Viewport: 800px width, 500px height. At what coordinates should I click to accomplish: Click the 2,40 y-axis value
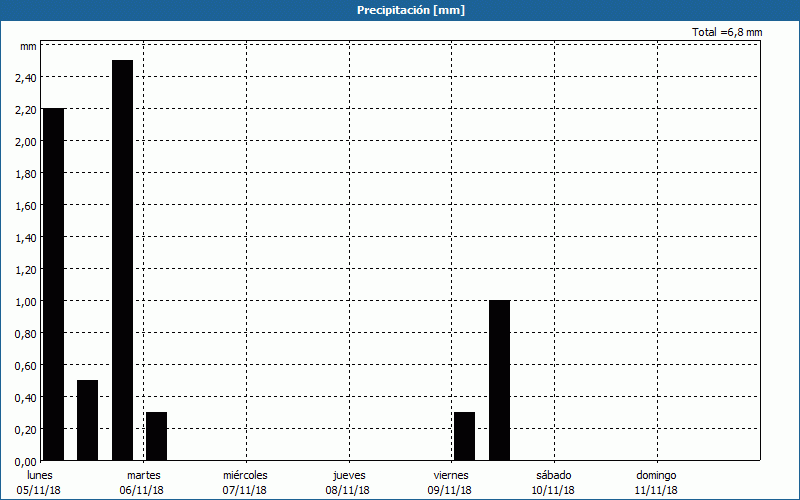point(26,78)
